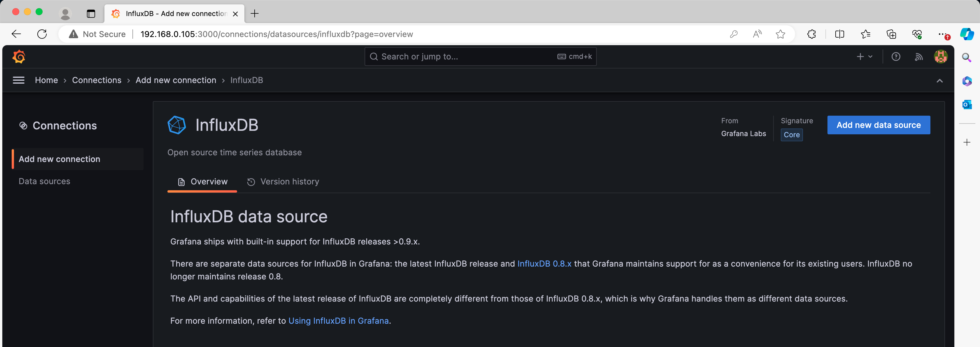Click the Read aloud icon

click(x=757, y=34)
